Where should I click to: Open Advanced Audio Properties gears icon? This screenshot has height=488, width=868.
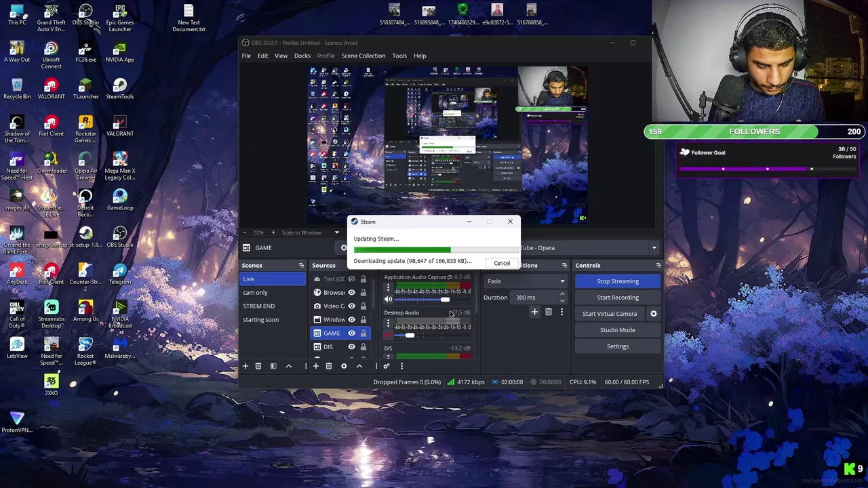click(x=387, y=366)
